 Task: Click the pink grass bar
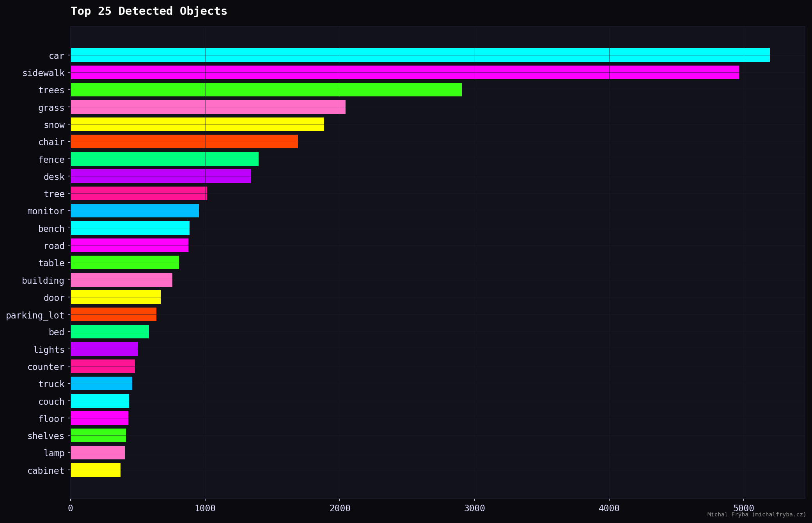tap(208, 107)
